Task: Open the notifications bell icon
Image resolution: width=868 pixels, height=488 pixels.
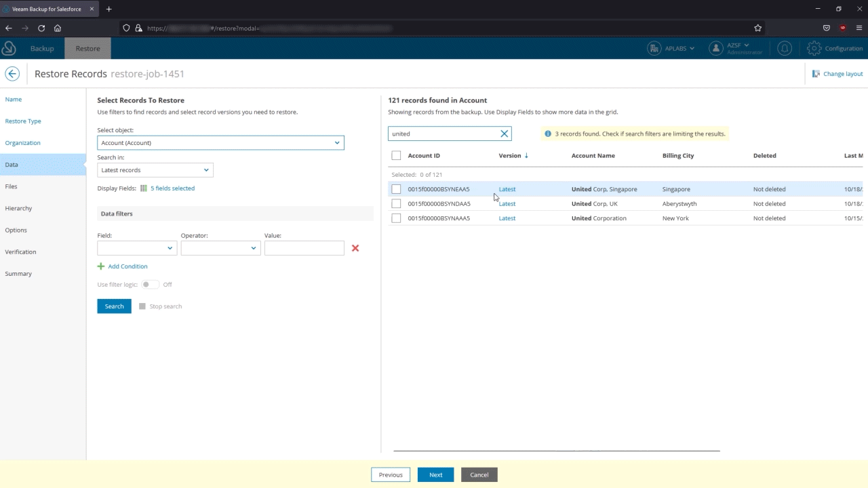Action: click(785, 49)
